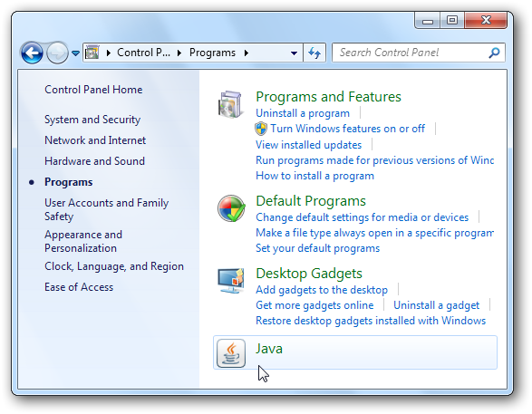Click the UAC shield icon beside Turn Windows features
The width and height of the screenshot is (532, 414).
(261, 129)
